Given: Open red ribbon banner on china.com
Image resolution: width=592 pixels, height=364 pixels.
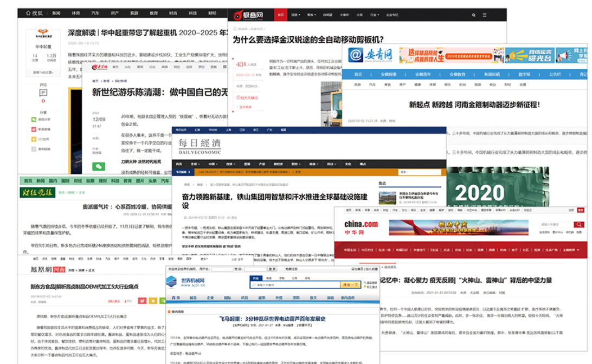Looking at the screenshot, I should (x=459, y=227).
